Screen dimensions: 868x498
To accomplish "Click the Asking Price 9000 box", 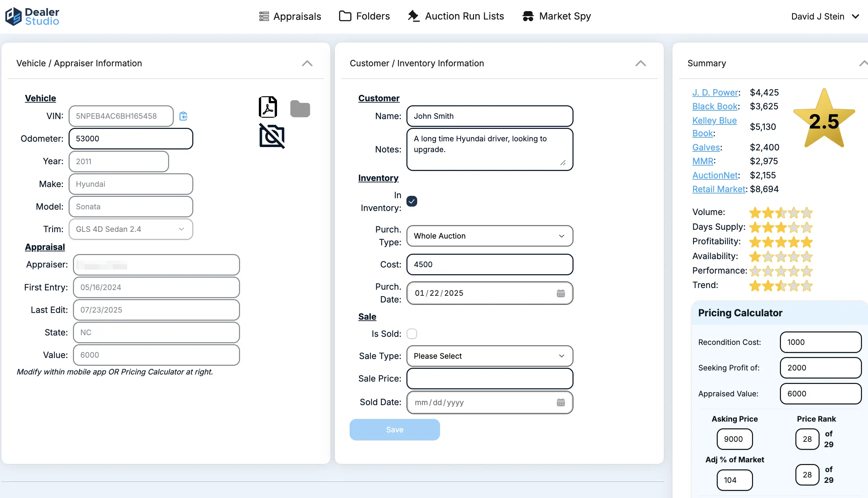I will [x=735, y=439].
